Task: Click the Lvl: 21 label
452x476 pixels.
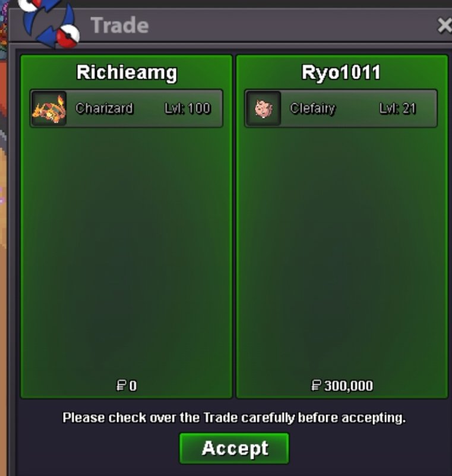Action: tap(397, 108)
